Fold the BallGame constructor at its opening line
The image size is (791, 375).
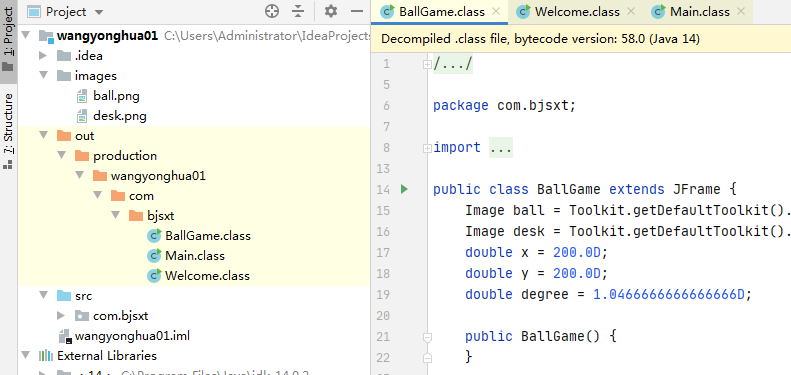[427, 337]
